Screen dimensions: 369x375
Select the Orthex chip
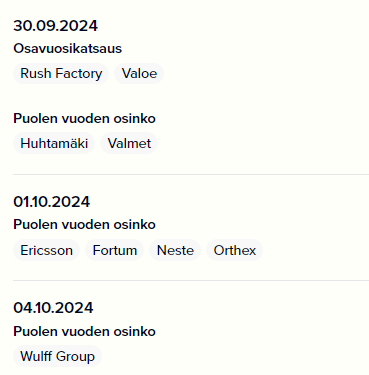coord(235,250)
